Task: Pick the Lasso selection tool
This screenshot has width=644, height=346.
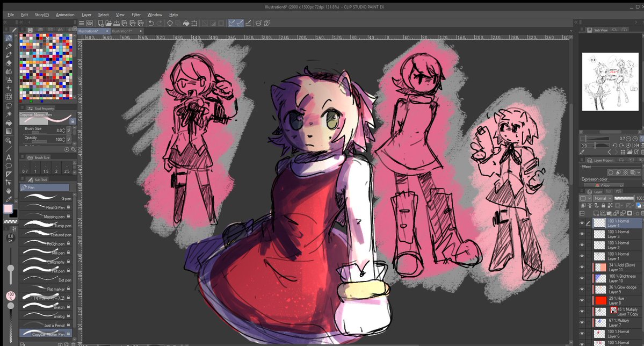Action: [9, 106]
